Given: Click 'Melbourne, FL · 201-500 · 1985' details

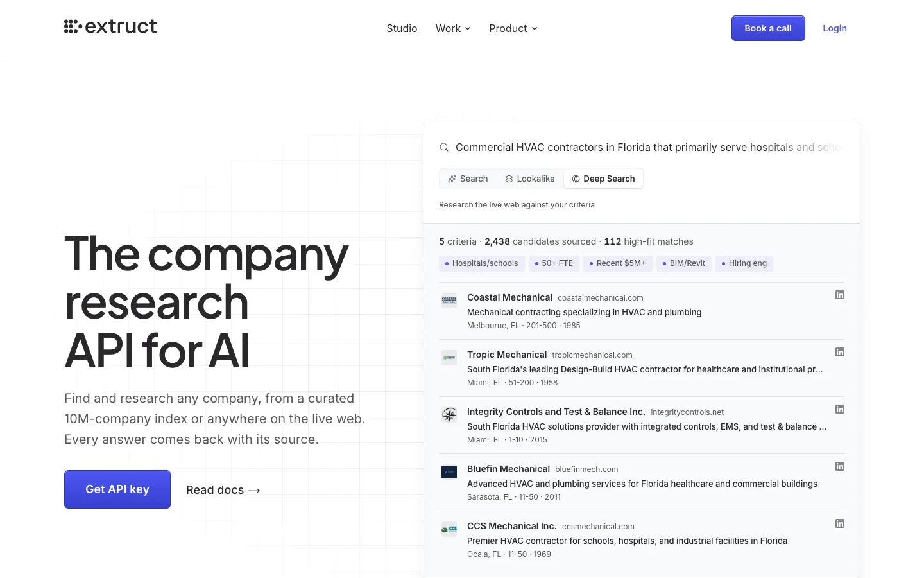Looking at the screenshot, I should point(524,326).
